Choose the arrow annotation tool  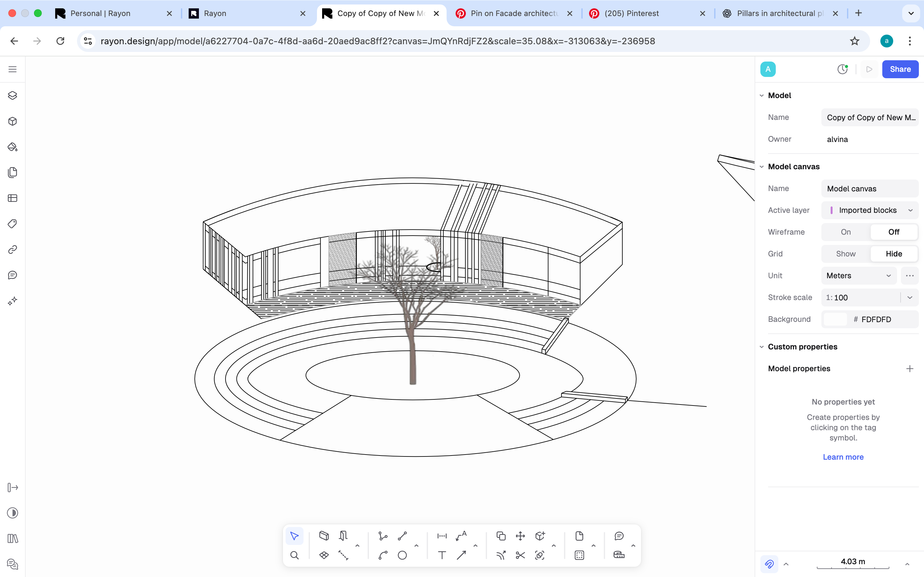point(461,555)
